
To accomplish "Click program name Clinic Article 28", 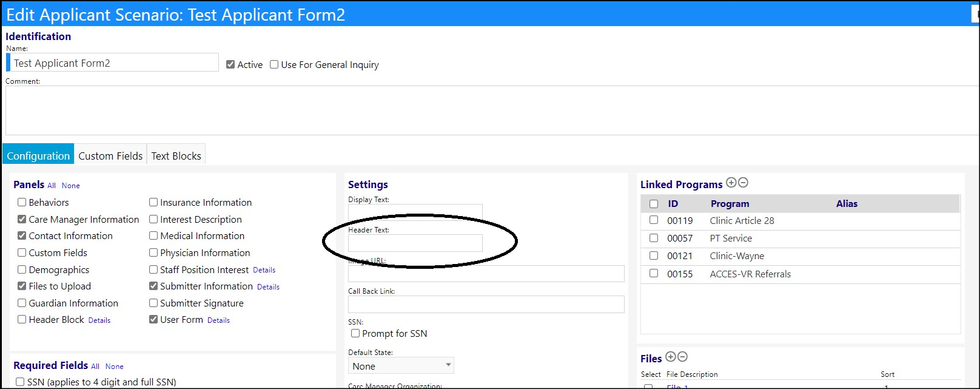I will point(742,221).
